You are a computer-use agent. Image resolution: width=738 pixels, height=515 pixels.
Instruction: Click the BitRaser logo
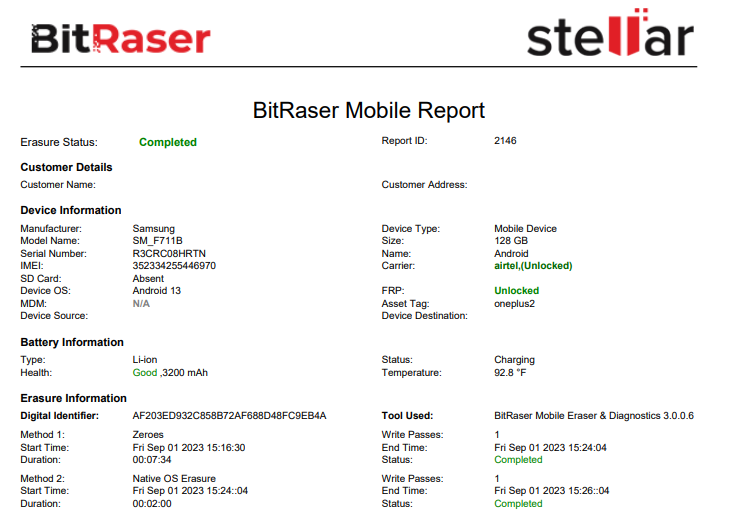pos(120,38)
